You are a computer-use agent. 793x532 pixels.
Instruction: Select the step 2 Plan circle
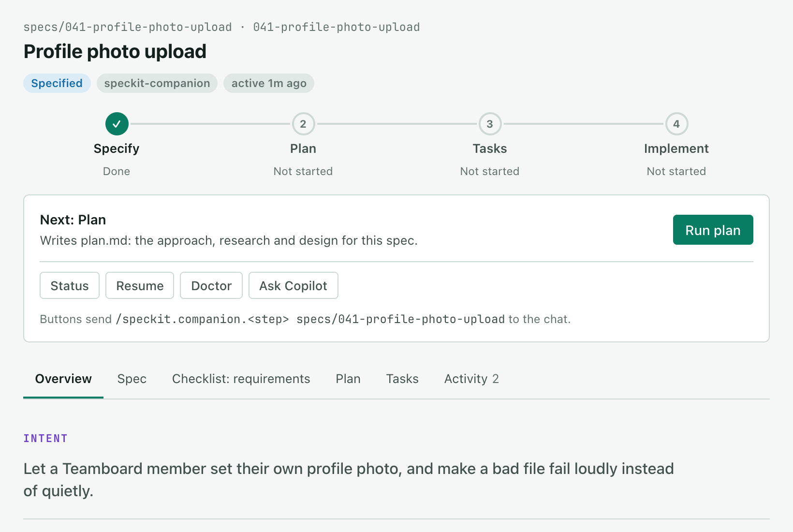tap(303, 124)
